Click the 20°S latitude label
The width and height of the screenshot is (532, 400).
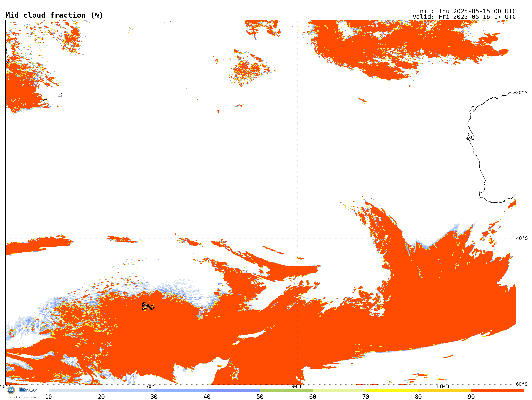click(x=522, y=93)
